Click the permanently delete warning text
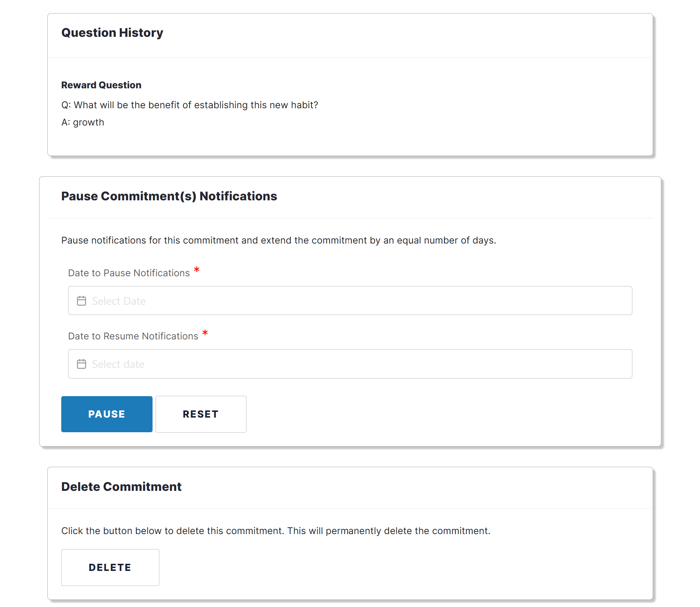700x607 pixels. pos(276,531)
